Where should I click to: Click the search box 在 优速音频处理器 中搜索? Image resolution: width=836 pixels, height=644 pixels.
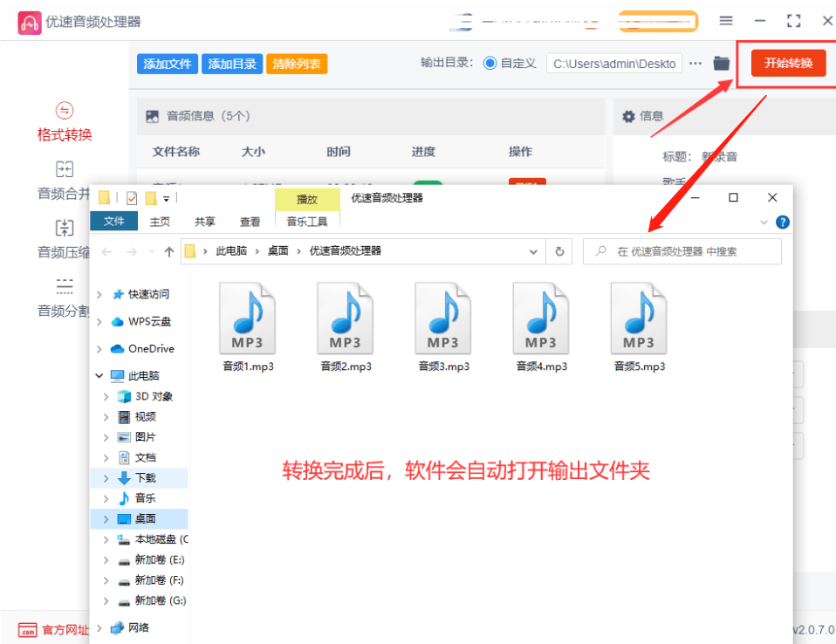682,251
